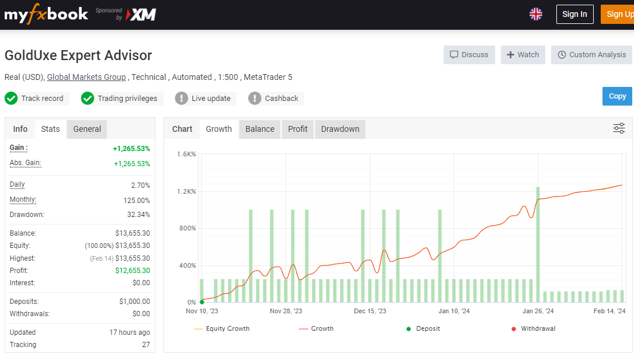
Task: Click the blue Copy button
Action: coord(617,96)
